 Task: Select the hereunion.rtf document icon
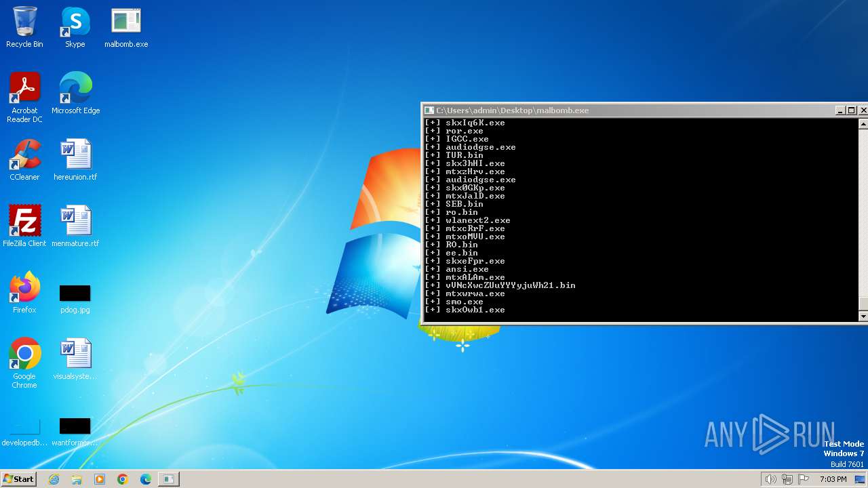(75, 159)
